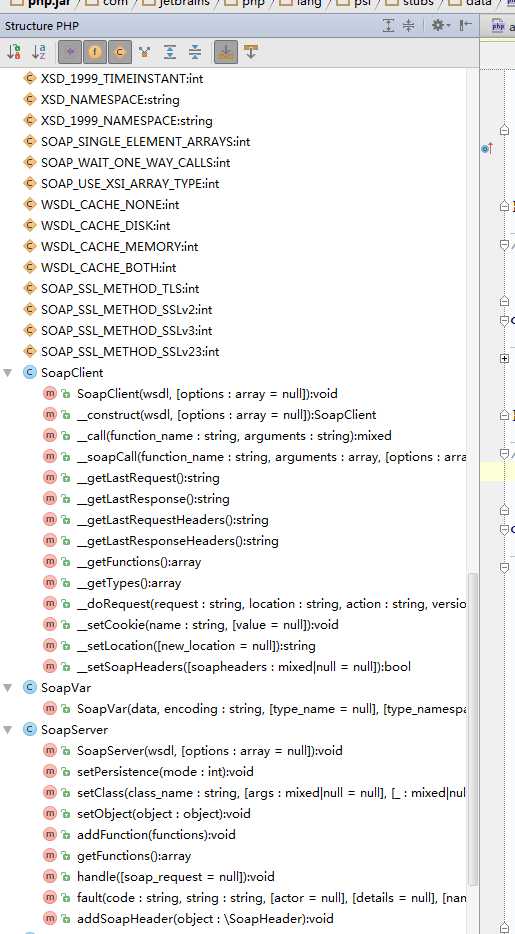Select XSD_1999_NAMESPACE:string constant
This screenshot has height=934, width=515.
[x=126, y=120]
